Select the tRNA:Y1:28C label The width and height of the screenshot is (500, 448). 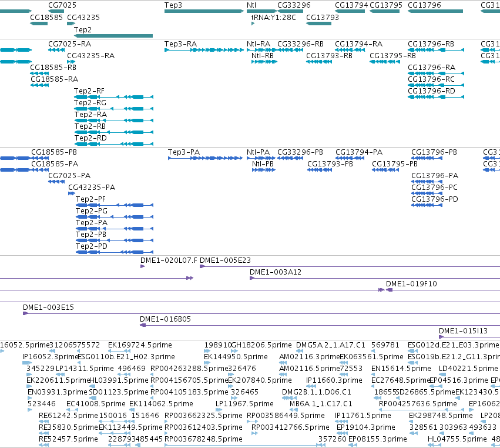point(273,17)
